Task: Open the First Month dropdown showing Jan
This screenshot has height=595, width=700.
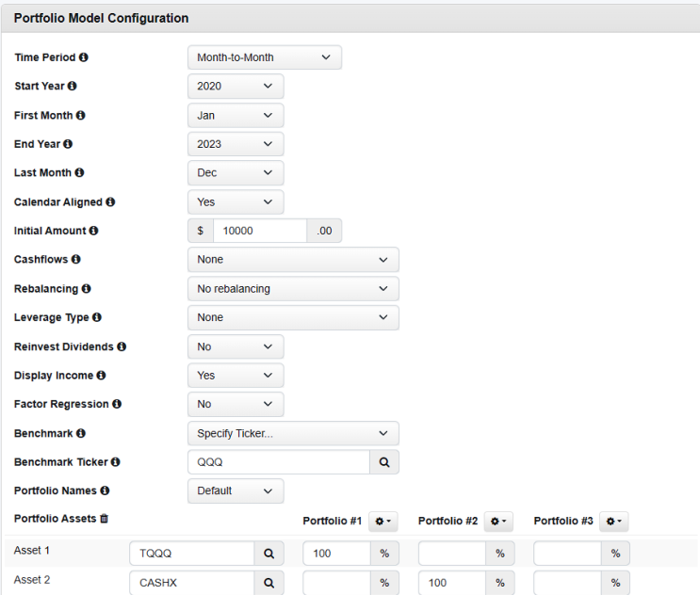Action: pyautogui.click(x=236, y=115)
